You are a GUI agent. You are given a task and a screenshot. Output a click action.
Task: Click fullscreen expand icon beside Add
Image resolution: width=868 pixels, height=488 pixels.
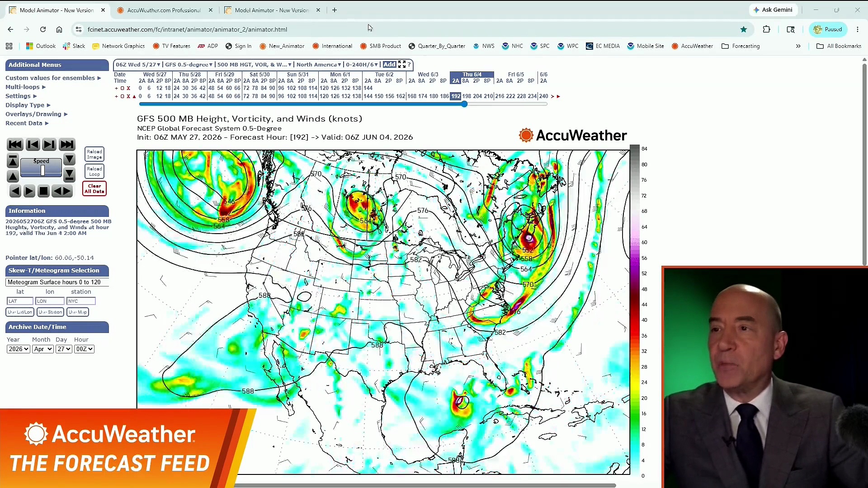click(402, 65)
